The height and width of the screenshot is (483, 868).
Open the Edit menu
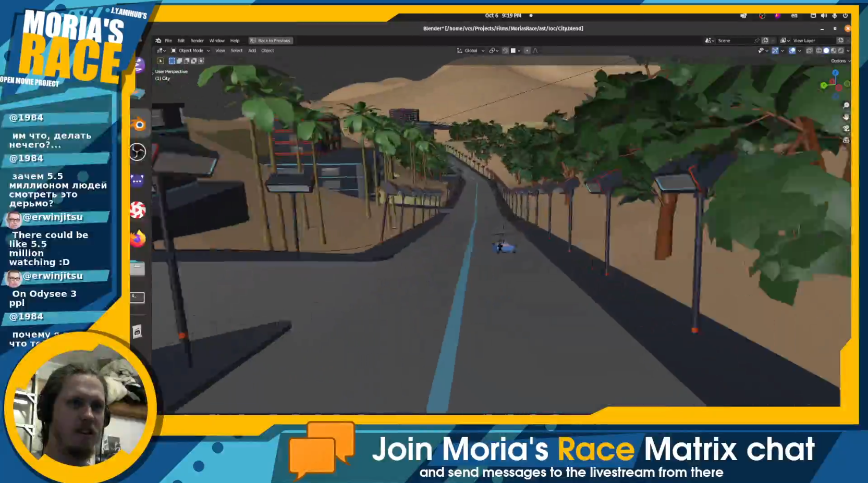pos(181,41)
